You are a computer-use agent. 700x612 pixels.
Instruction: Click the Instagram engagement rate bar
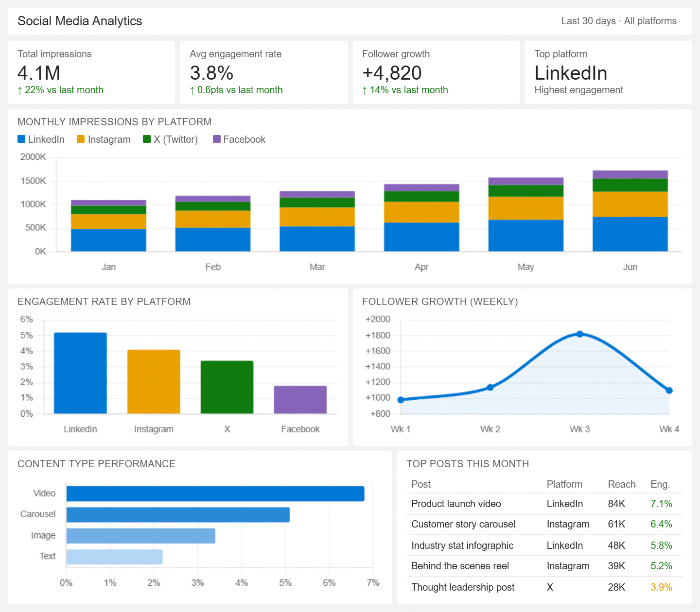(154, 382)
